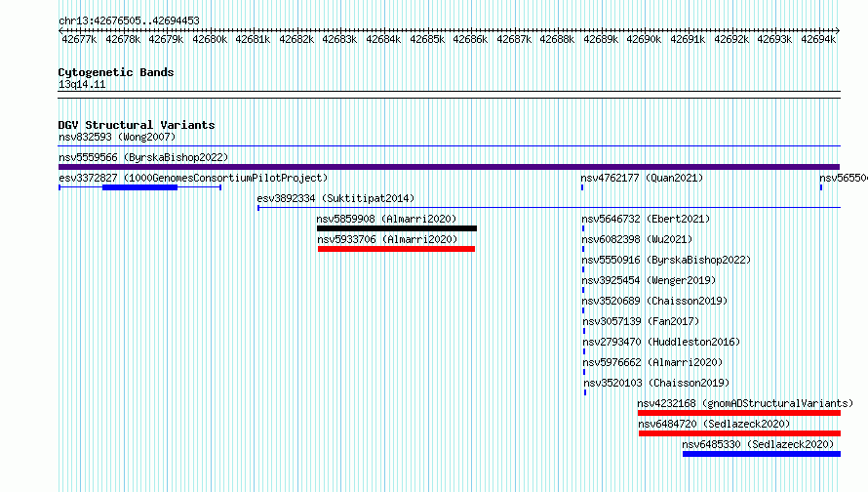
Task: Click the nsv5859908 (Almarri2020) label
Action: tap(386, 219)
